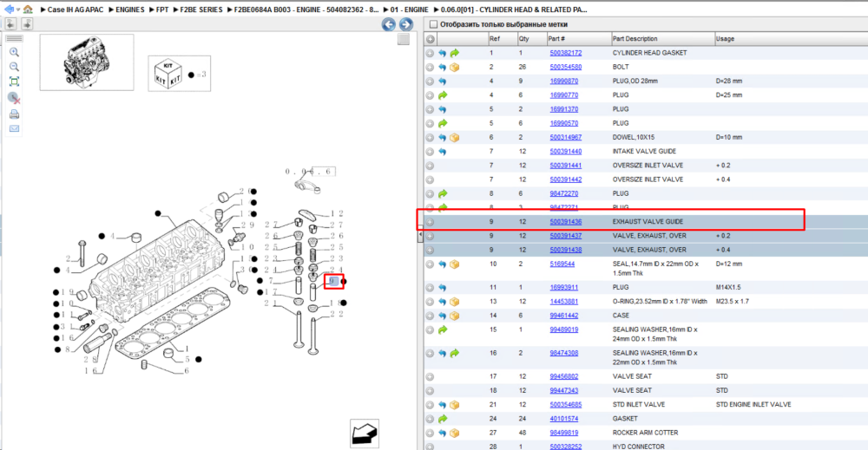This screenshot has height=450, width=868.
Task: Click the green arrow on the GASKET 40101574 row
Action: [x=443, y=419]
